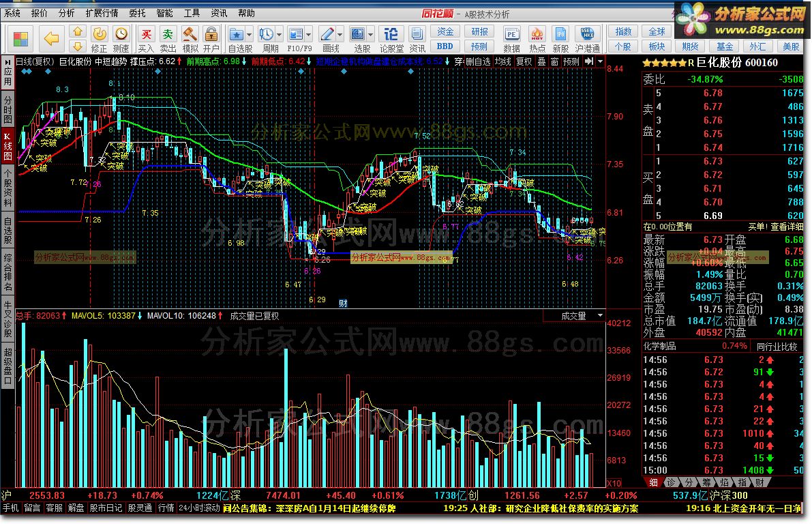Click the colorful home grid icon
This screenshot has width=812, height=524.
coord(20,39)
